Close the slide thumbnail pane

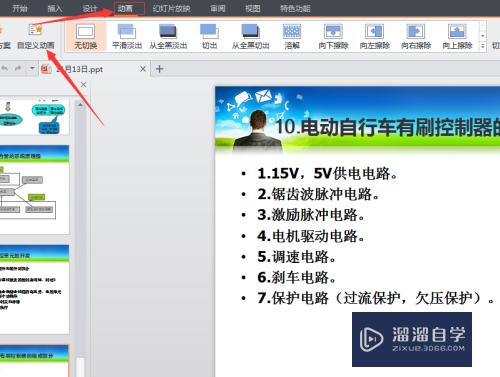(83, 85)
